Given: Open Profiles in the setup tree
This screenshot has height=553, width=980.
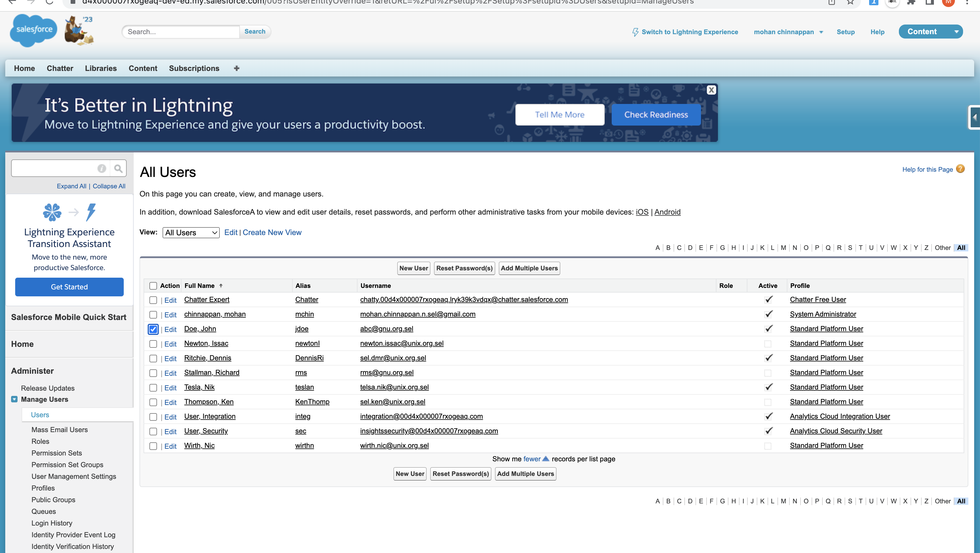Looking at the screenshot, I should [43, 488].
